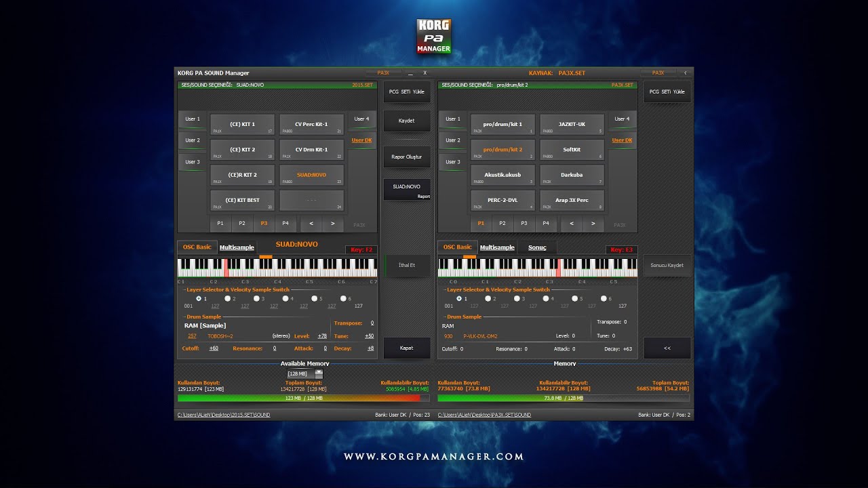
Task: Next page arrow > in 2015.SET panel
Action: coord(332,223)
